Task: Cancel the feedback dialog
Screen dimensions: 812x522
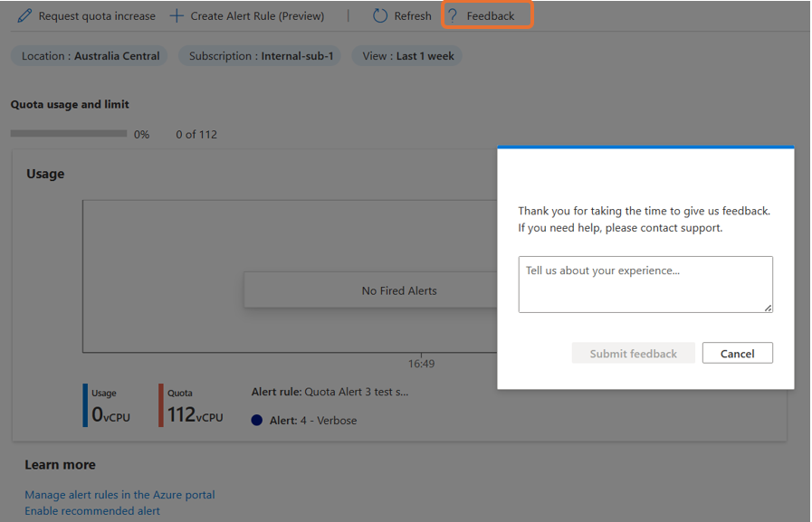Action: click(738, 354)
